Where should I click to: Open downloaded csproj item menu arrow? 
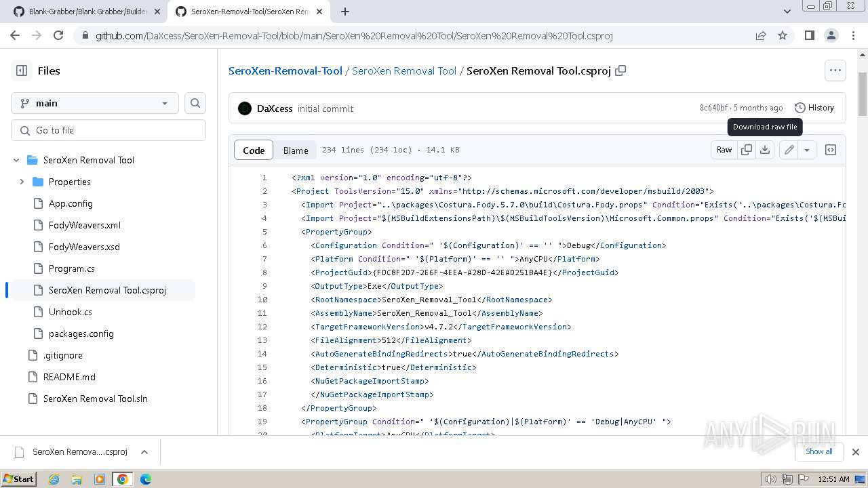tap(144, 452)
